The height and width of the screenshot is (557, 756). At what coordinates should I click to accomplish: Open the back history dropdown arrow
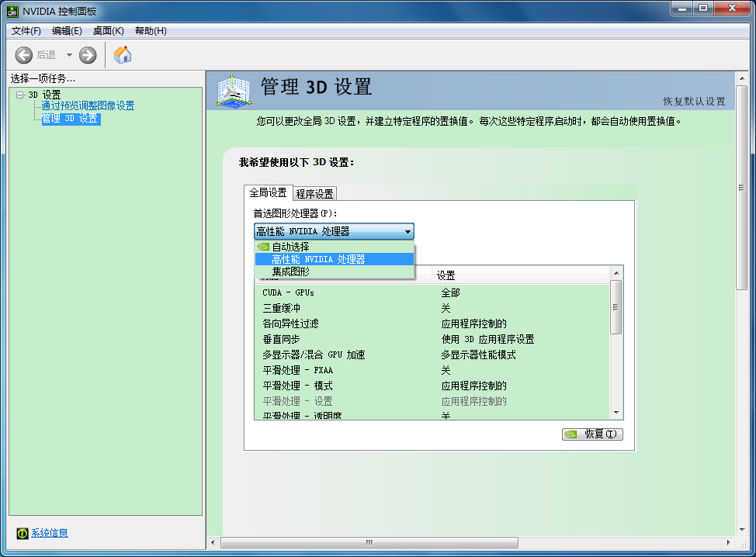click(x=69, y=55)
